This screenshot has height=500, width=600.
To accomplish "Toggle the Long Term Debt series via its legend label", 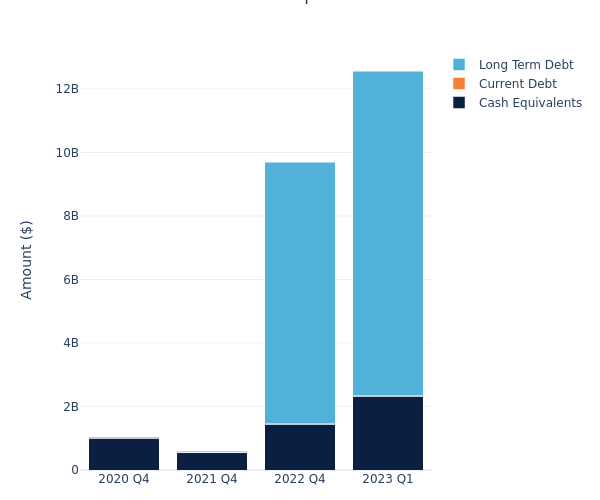I will (525, 65).
